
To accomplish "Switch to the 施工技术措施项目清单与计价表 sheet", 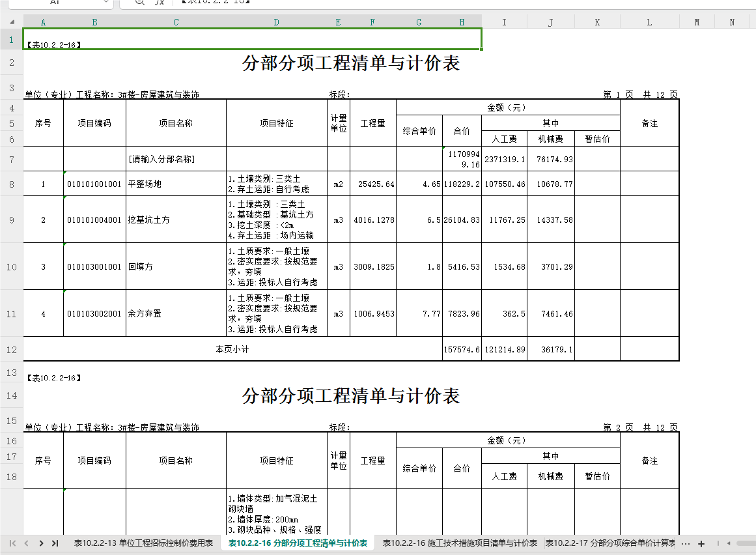I will point(460,543).
